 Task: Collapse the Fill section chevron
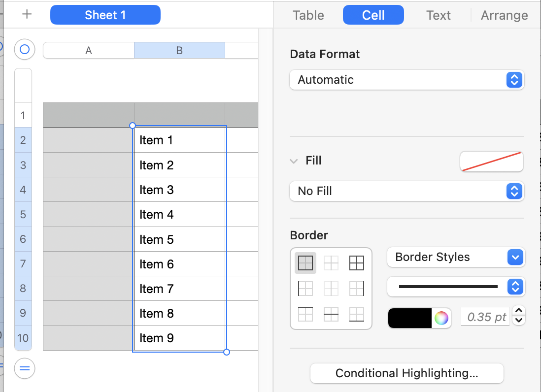click(x=294, y=161)
